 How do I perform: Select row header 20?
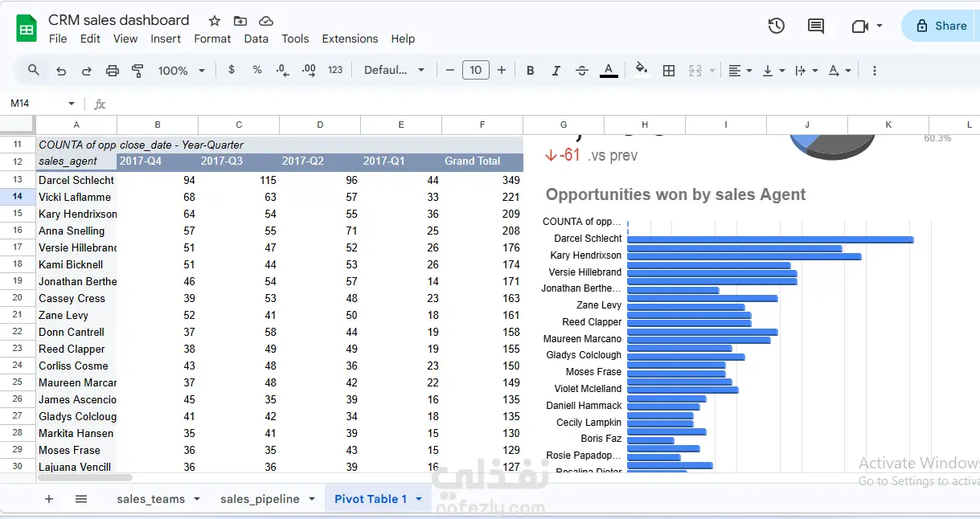[18, 298]
